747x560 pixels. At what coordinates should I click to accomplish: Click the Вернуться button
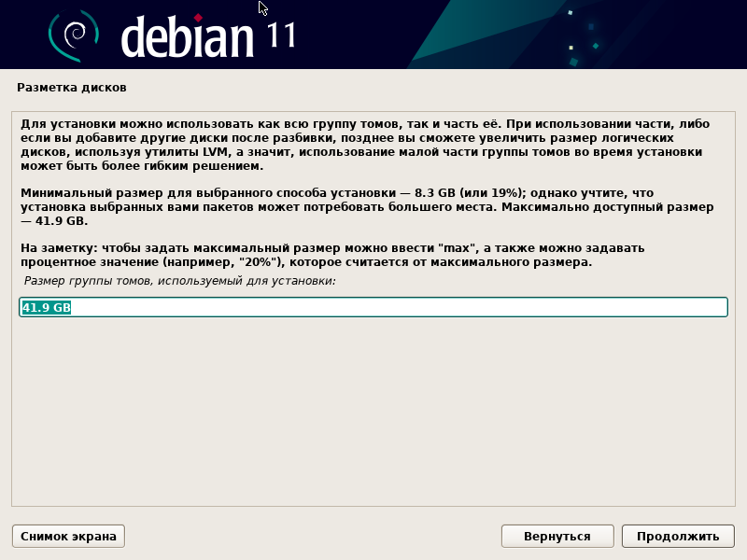click(557, 536)
